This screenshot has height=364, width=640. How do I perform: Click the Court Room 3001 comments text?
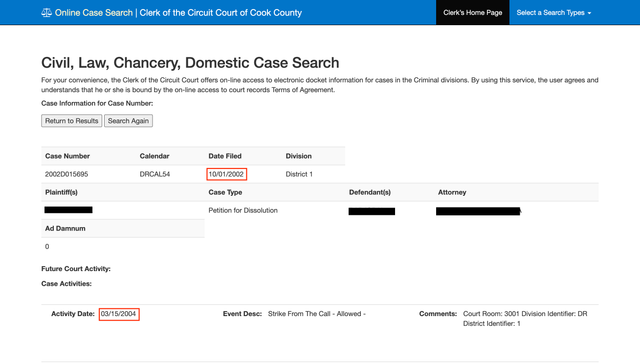click(x=525, y=319)
